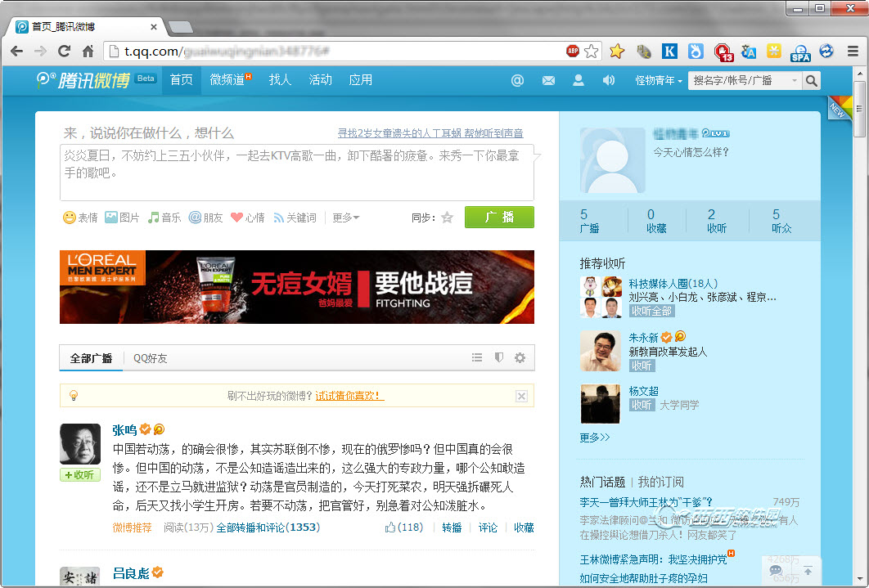Follow 朱永新 with 收听 button
869x588 pixels.
[642, 366]
